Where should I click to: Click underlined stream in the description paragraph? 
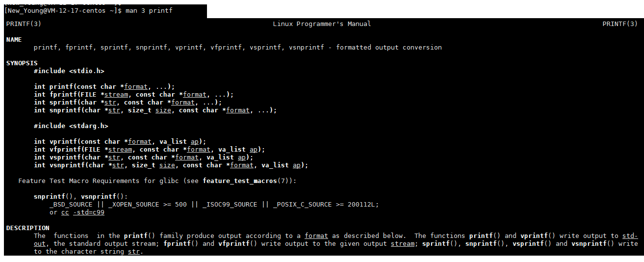pyautogui.click(x=402, y=244)
